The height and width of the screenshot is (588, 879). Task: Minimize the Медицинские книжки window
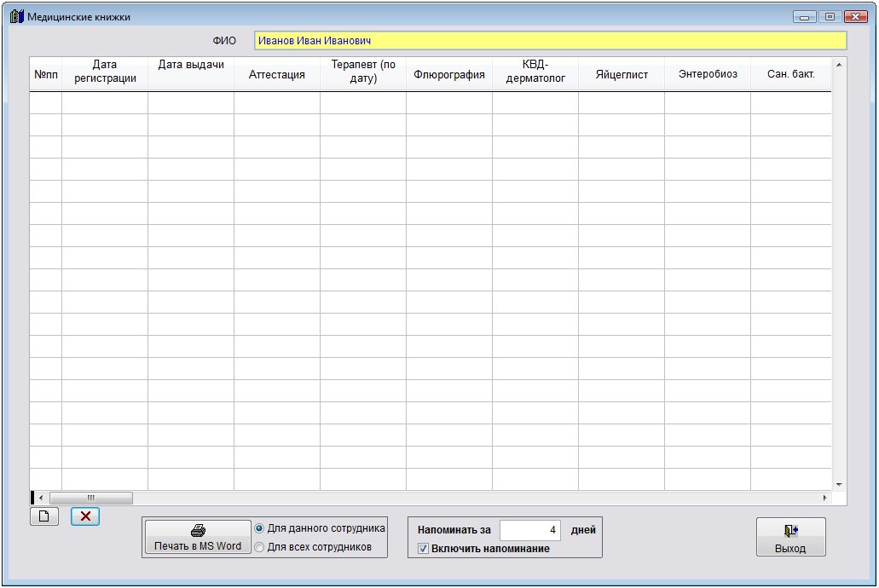[x=805, y=17]
